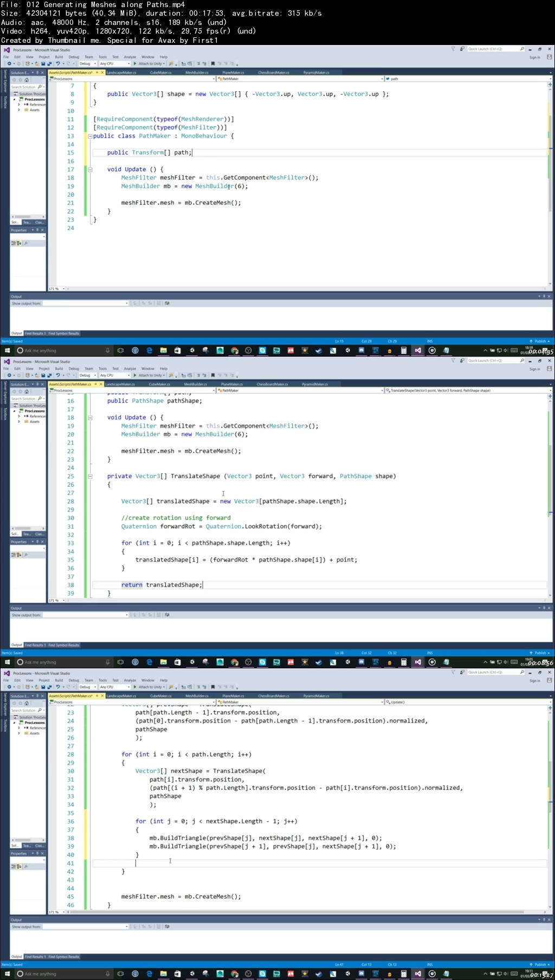Open Skype icon in bottom screenshot taskbar
This screenshot has width=555, height=980.
click(x=262, y=974)
